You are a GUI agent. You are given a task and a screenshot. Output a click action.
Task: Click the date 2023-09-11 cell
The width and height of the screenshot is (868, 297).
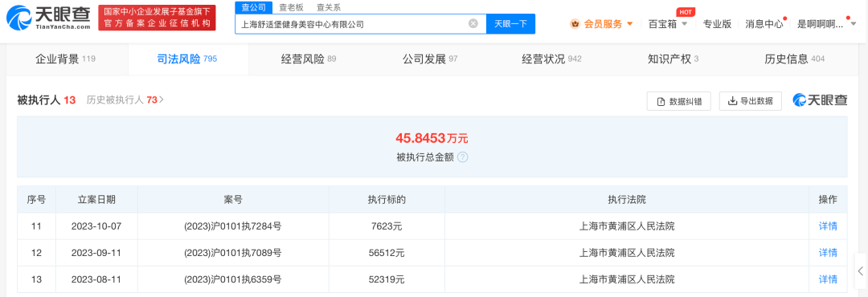[x=96, y=253]
